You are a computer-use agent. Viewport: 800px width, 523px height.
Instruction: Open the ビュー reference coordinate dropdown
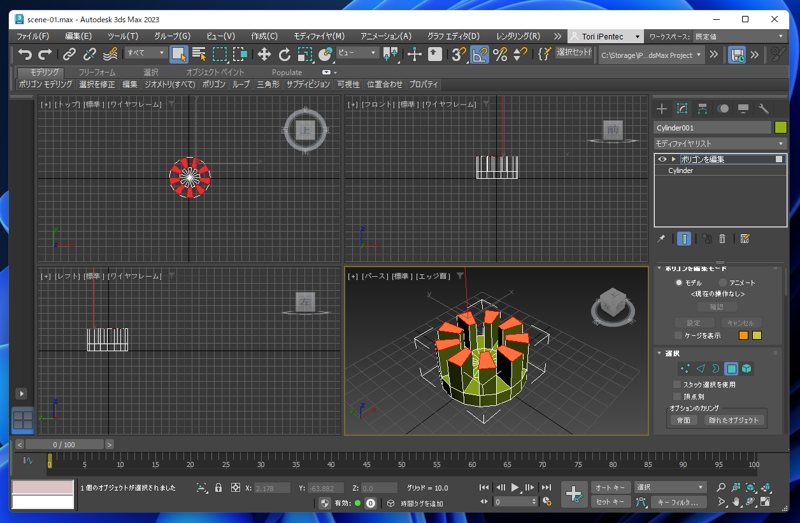pyautogui.click(x=357, y=53)
